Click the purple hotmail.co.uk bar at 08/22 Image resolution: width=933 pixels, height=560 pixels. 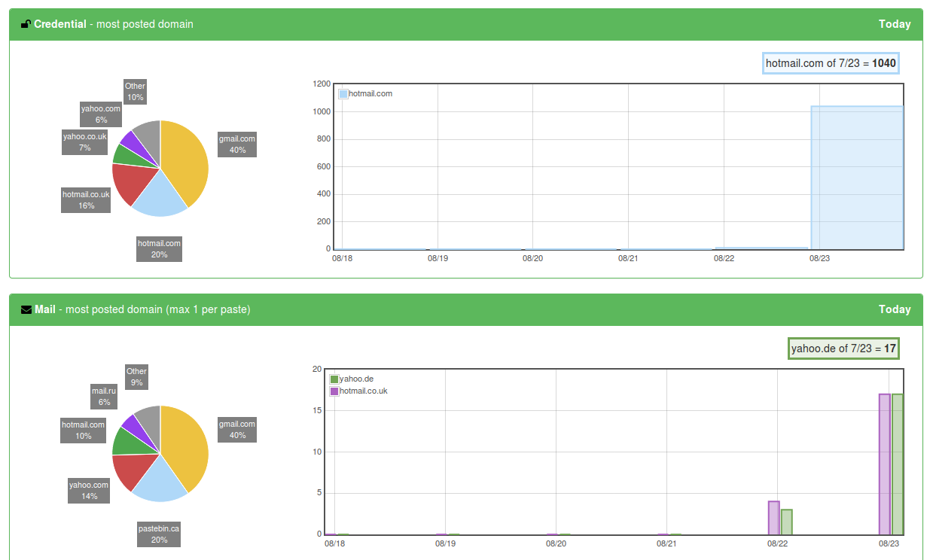point(773,518)
